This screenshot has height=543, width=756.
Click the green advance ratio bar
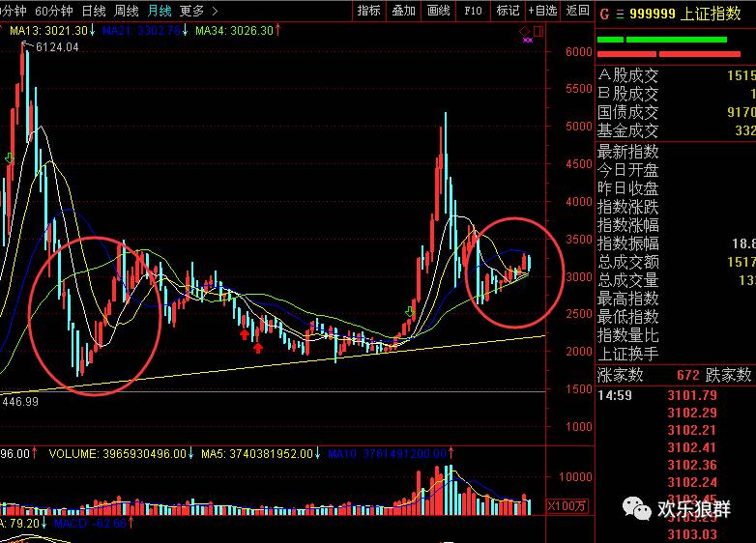click(662, 40)
